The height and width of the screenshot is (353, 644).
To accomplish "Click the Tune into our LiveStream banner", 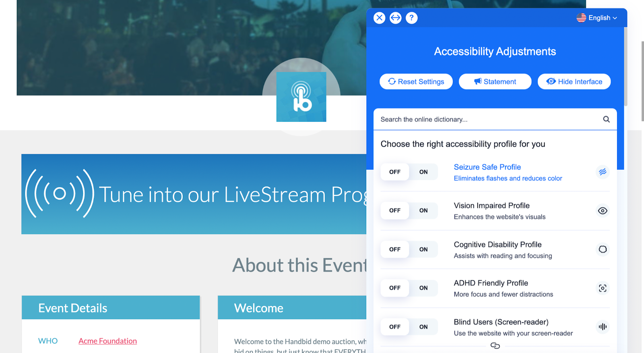I will pyautogui.click(x=194, y=194).
